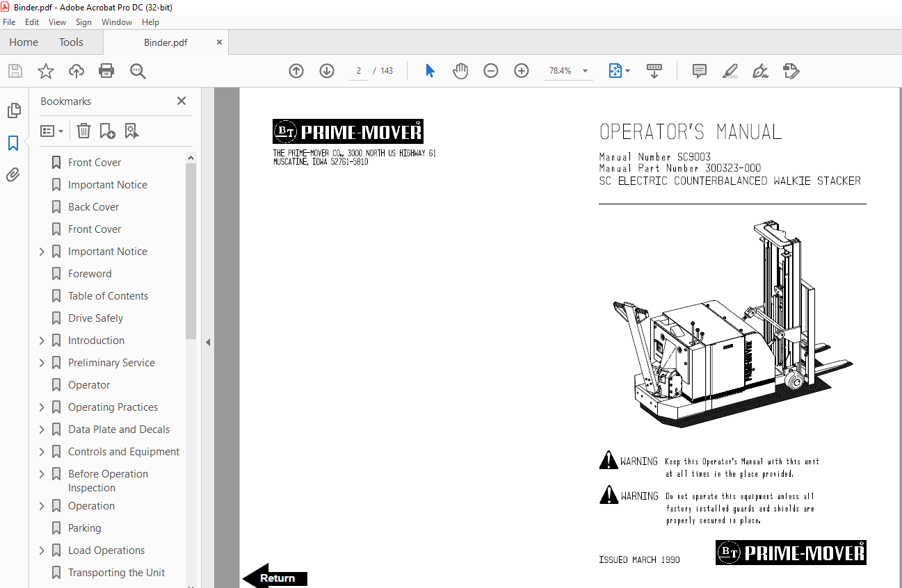Image resolution: width=902 pixels, height=588 pixels.
Task: Click the bookmarks scrollbar up arrow
Action: click(191, 158)
